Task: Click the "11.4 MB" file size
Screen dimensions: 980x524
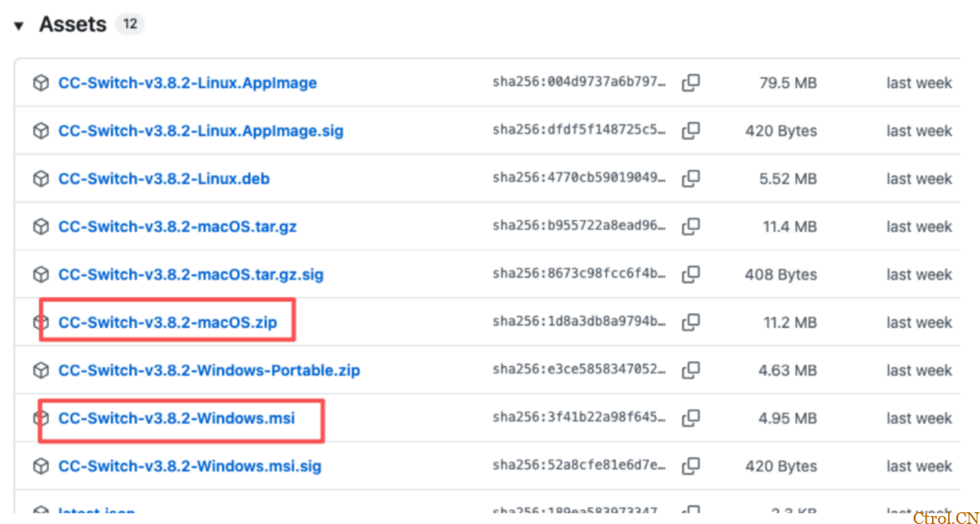Action: tap(789, 226)
